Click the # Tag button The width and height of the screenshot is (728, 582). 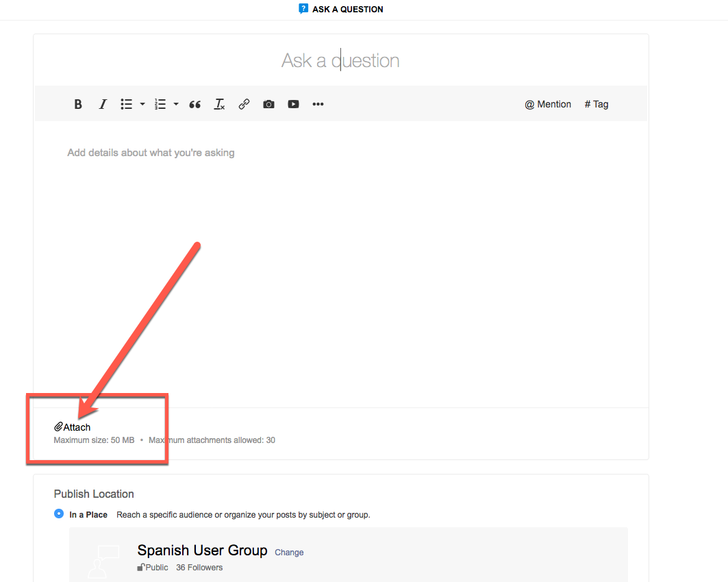(x=597, y=105)
